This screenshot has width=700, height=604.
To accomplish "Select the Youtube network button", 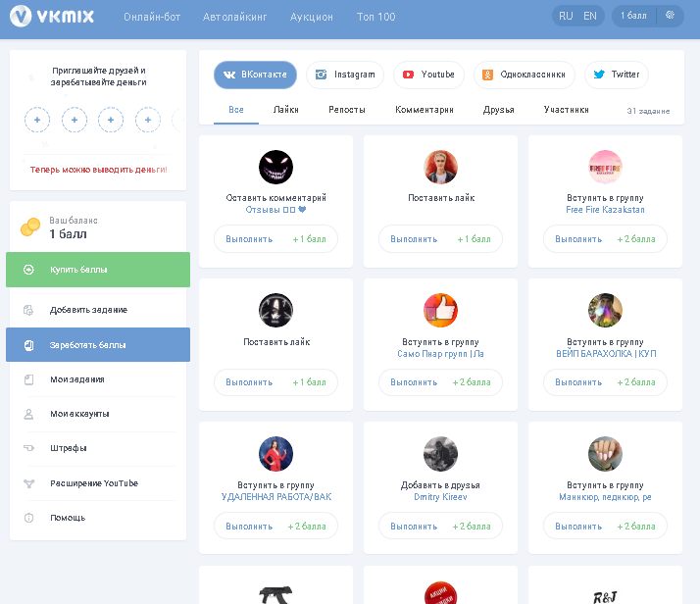I will [x=428, y=75].
